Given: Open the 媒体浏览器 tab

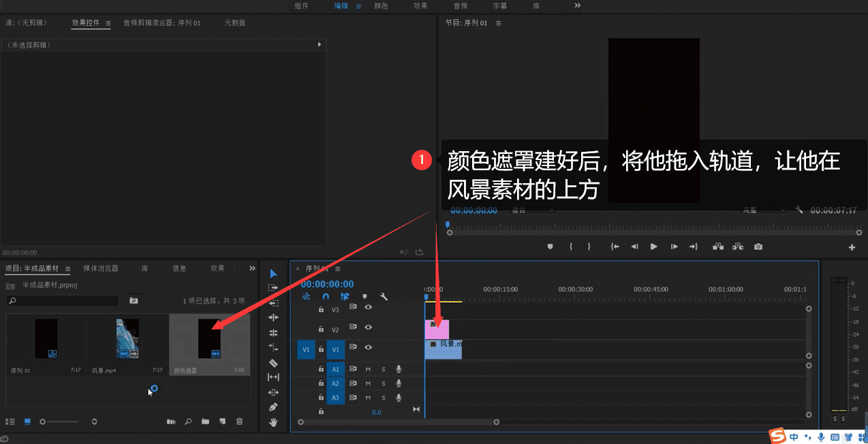Looking at the screenshot, I should click(101, 268).
